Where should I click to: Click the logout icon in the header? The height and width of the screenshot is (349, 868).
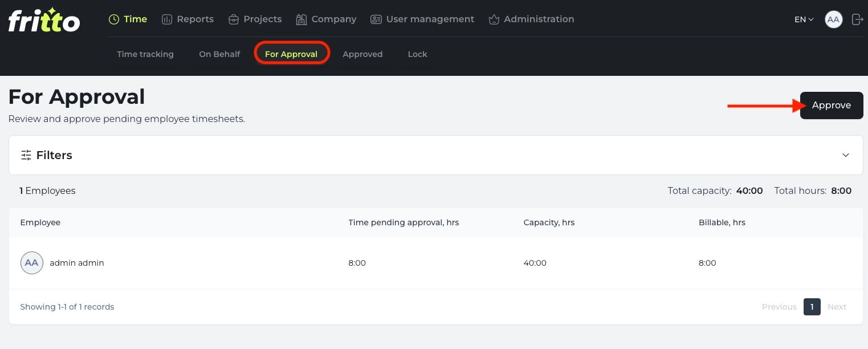pos(857,19)
